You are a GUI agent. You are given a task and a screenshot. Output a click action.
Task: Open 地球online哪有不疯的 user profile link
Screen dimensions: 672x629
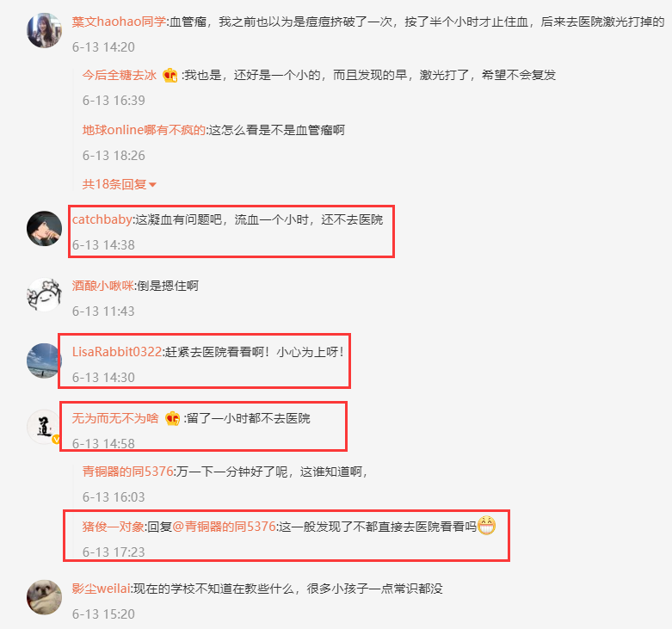(x=144, y=130)
